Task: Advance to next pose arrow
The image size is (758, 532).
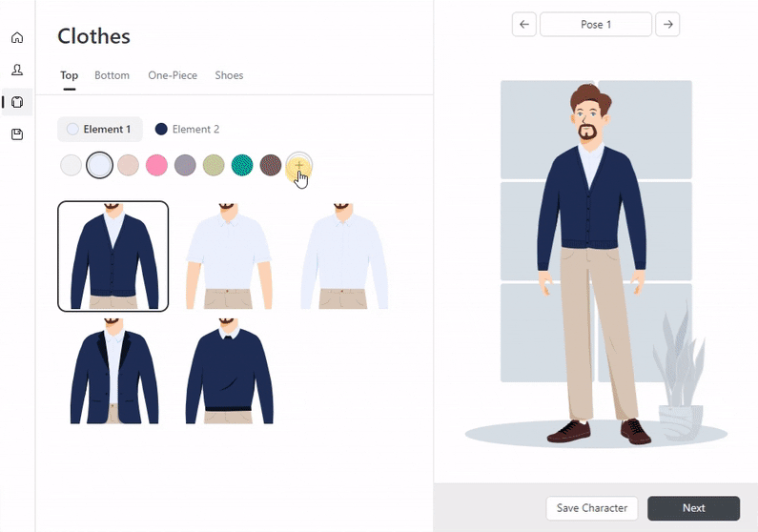Action: tap(667, 25)
